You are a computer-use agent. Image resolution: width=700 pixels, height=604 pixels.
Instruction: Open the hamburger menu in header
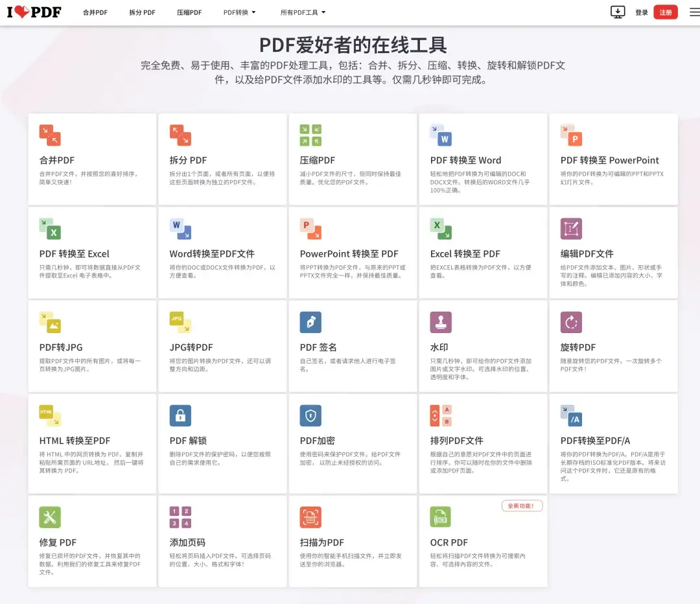[x=695, y=12]
